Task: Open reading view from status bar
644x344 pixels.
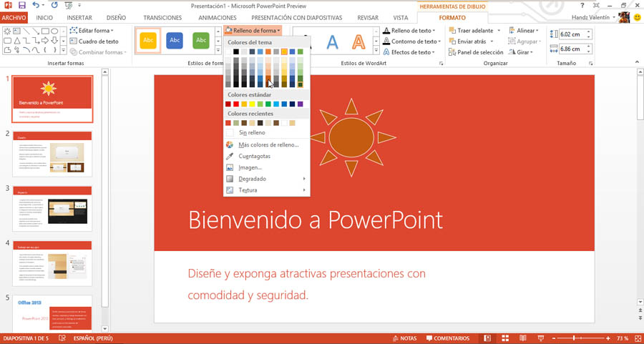Action: 522,338
